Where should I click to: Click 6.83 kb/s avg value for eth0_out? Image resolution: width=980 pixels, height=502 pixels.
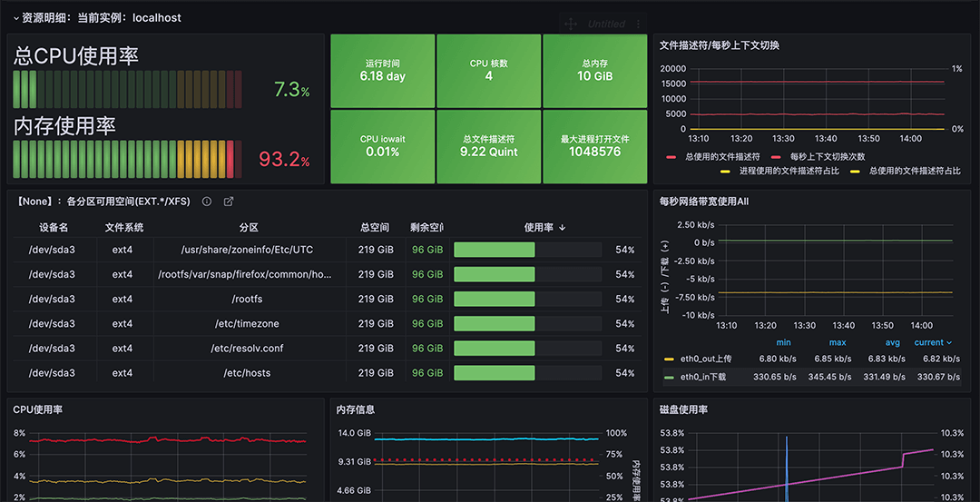887,359
